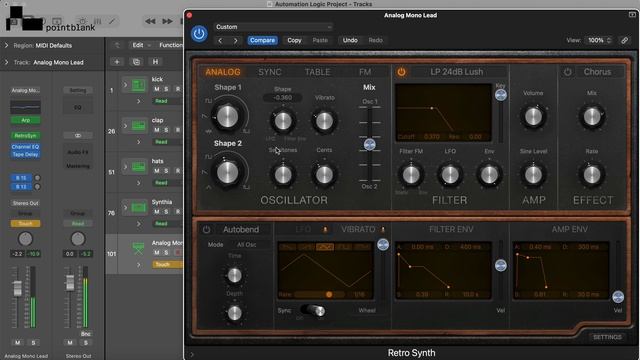Open the Touch automation mode menu on Analog Mono Lead track
The image size is (640, 360).
[167, 264]
